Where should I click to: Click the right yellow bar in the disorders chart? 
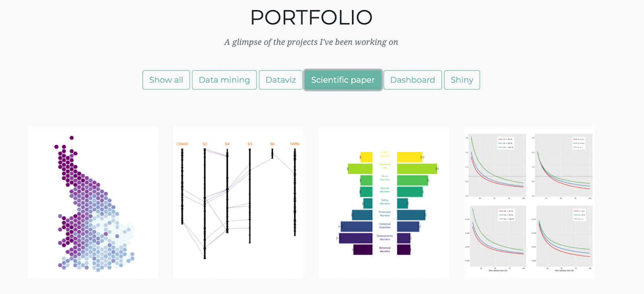tap(409, 157)
